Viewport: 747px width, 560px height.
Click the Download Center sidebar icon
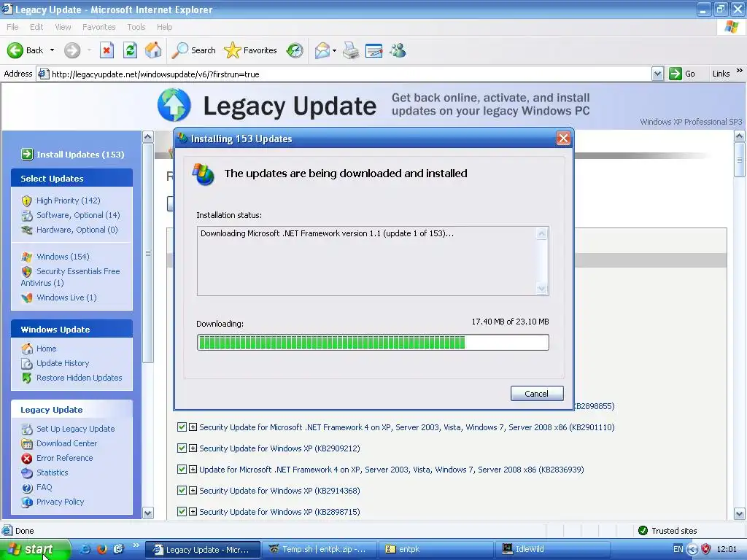click(x=27, y=443)
